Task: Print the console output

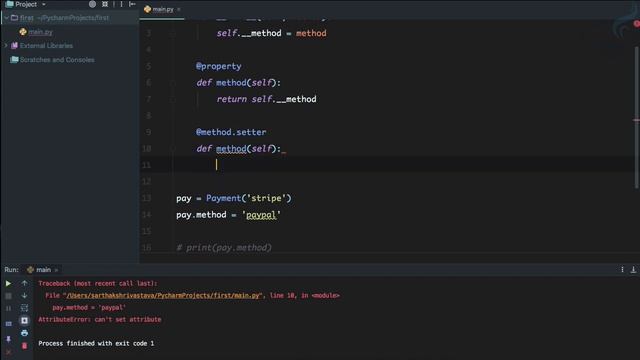Action: coord(24,333)
